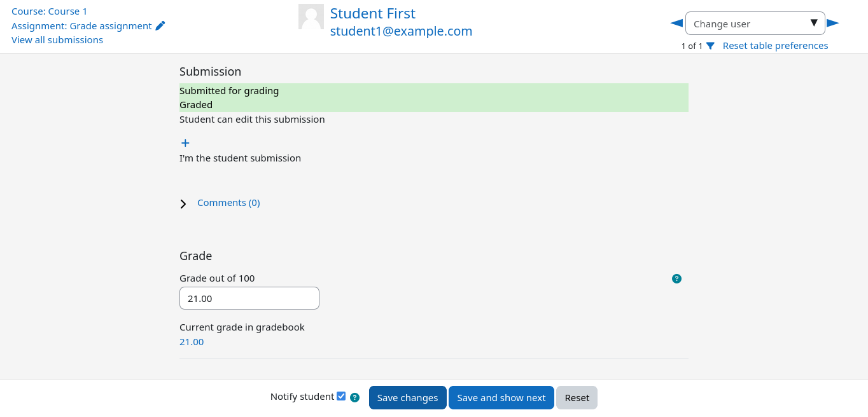Click Save and show next button
The height and width of the screenshot is (417, 868).
click(x=501, y=398)
